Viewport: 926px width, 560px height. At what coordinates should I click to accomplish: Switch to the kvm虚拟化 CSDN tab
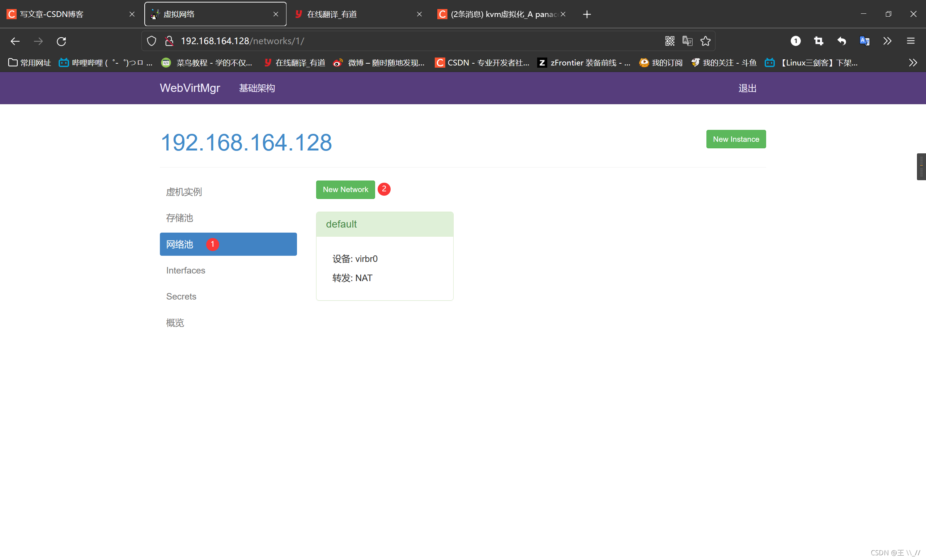pos(503,14)
